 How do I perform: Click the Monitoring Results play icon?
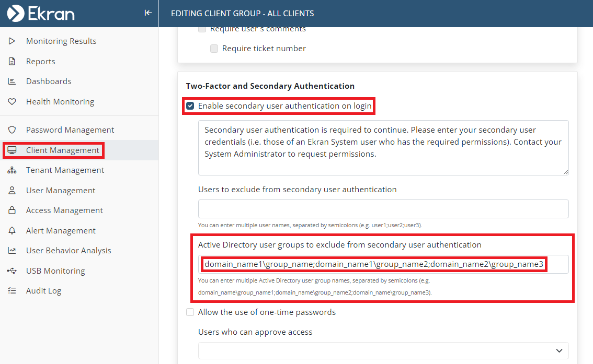point(12,41)
